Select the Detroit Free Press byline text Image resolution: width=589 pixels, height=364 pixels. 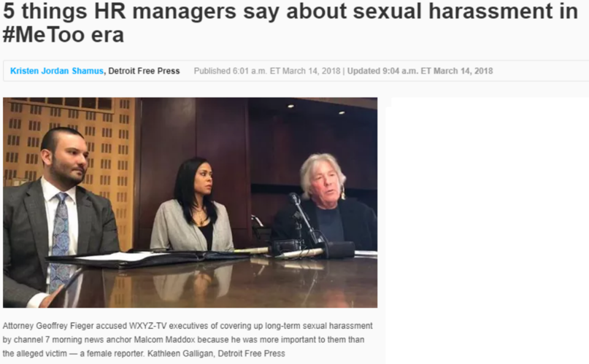tap(144, 71)
